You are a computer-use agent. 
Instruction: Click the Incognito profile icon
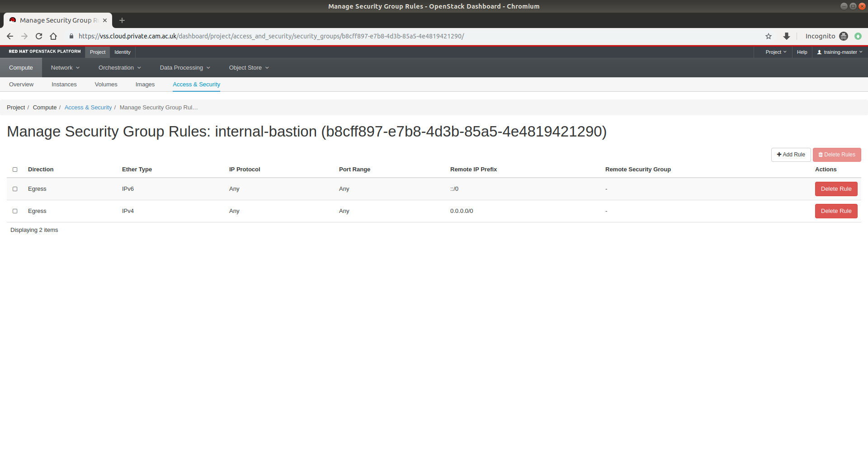point(843,36)
